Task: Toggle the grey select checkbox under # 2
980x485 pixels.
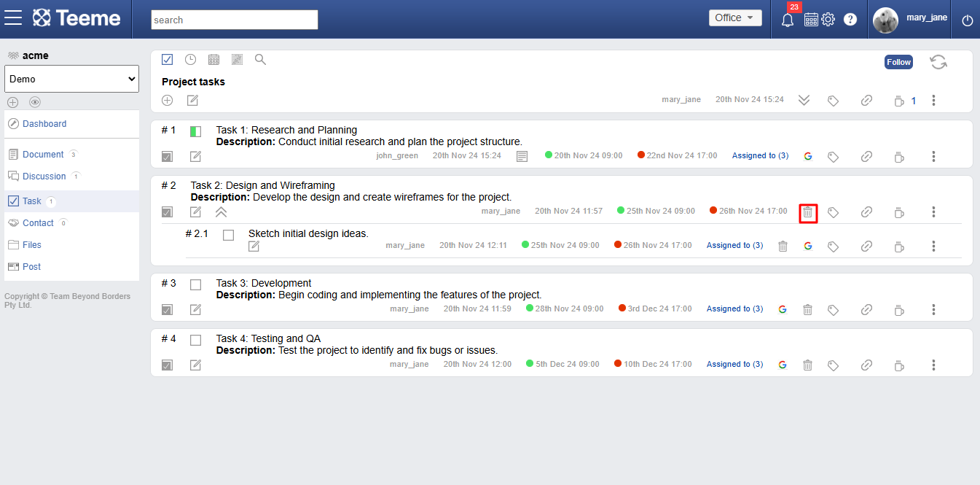Action: tap(167, 212)
